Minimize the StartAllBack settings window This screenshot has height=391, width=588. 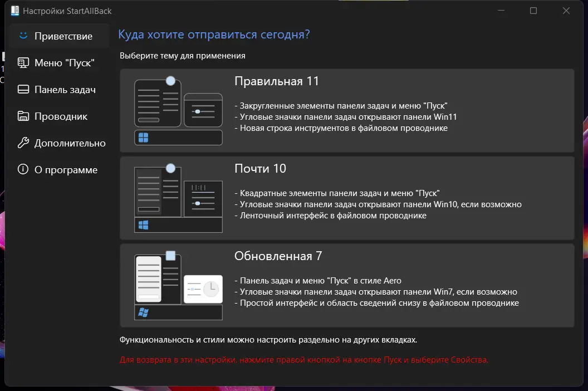pos(501,11)
